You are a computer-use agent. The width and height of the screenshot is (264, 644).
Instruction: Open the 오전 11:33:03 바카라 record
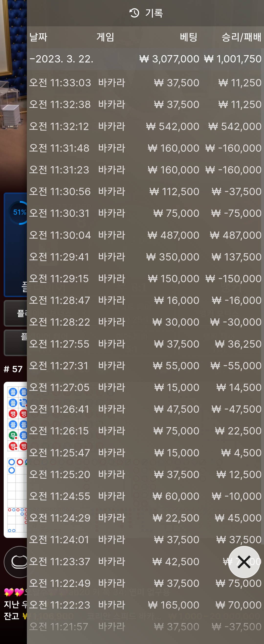[x=145, y=82]
